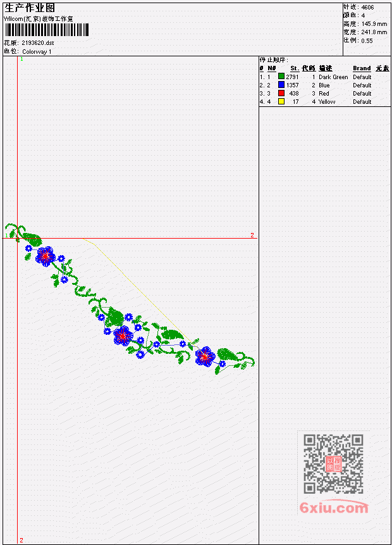Click the 6xiu.com watermark logo

(x=334, y=508)
